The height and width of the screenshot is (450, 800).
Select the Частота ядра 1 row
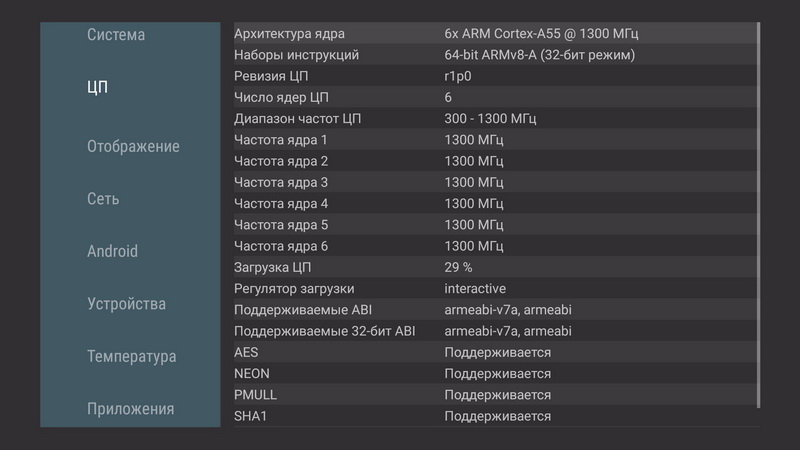pyautogui.click(x=495, y=140)
